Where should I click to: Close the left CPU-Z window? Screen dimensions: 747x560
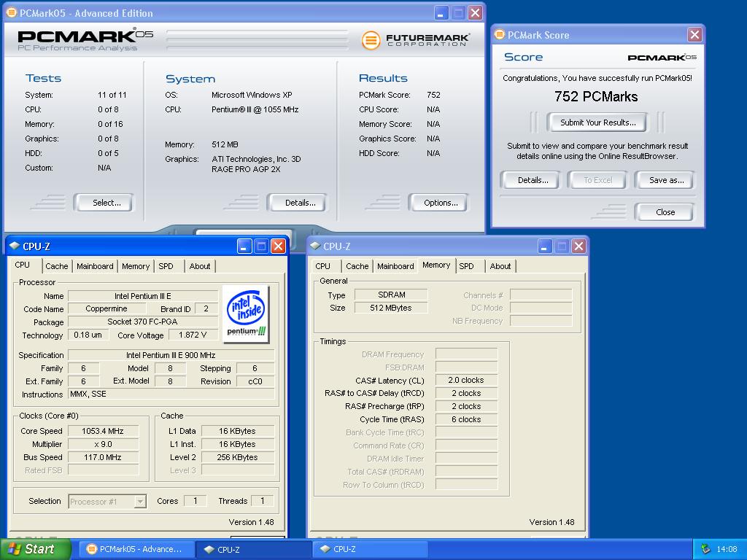pos(278,246)
